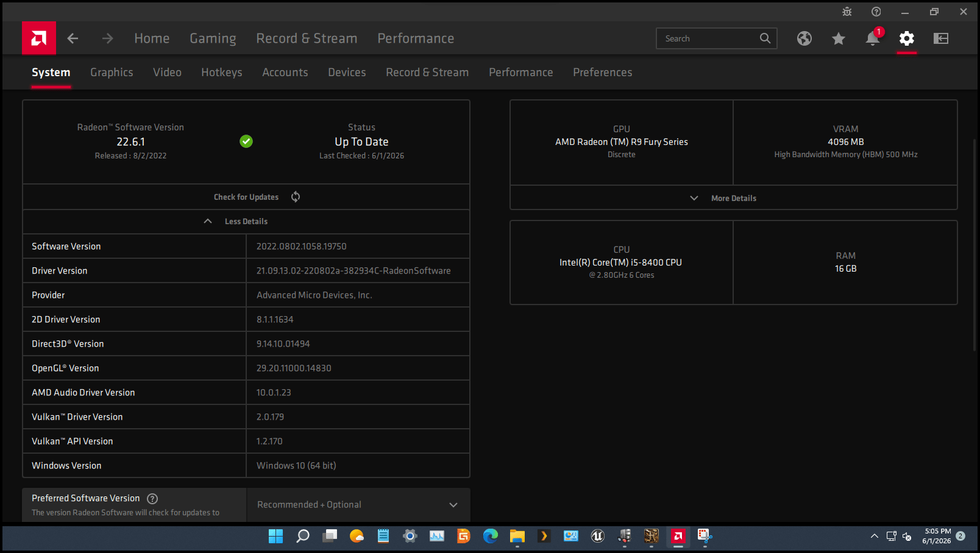Open the settings gear icon
The image size is (980, 553).
(907, 38)
